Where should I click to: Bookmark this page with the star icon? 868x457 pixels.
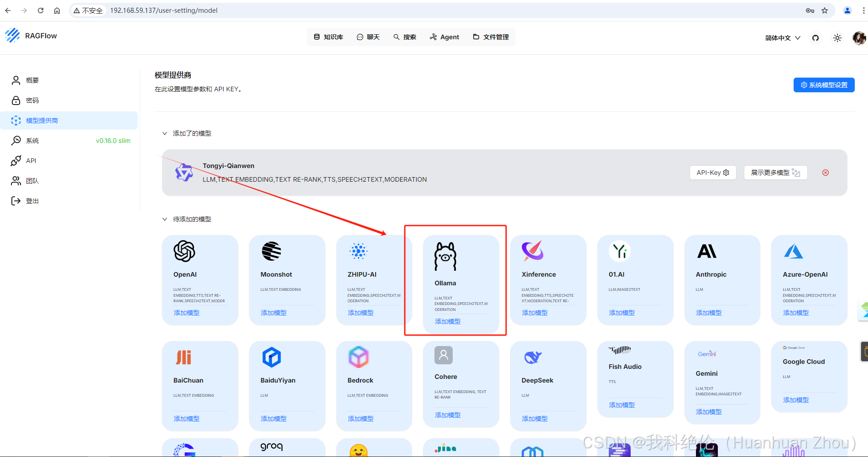click(825, 11)
